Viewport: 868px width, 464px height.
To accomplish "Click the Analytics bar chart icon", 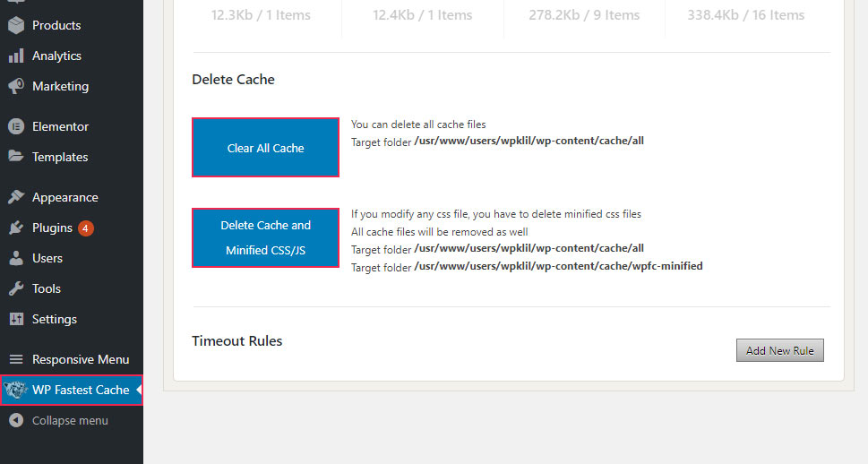I will tap(16, 56).
